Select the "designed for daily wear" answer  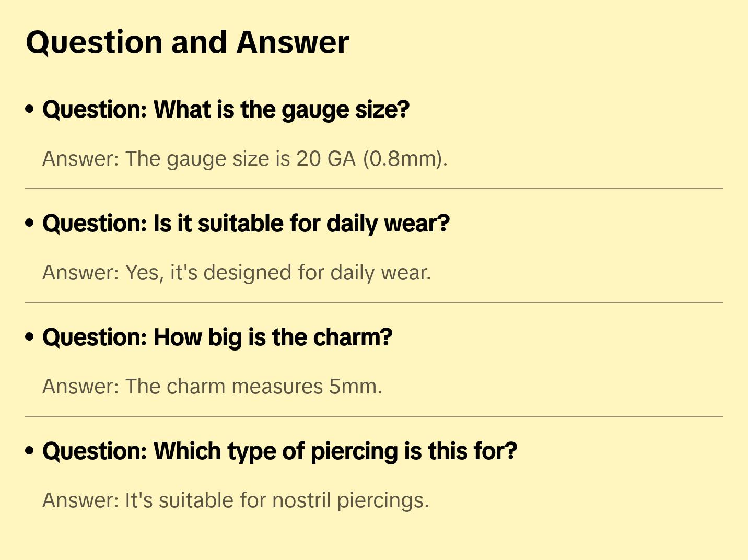coord(236,273)
